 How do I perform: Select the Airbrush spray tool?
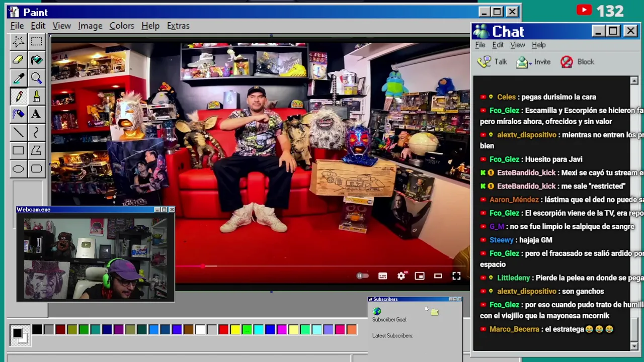18,114
